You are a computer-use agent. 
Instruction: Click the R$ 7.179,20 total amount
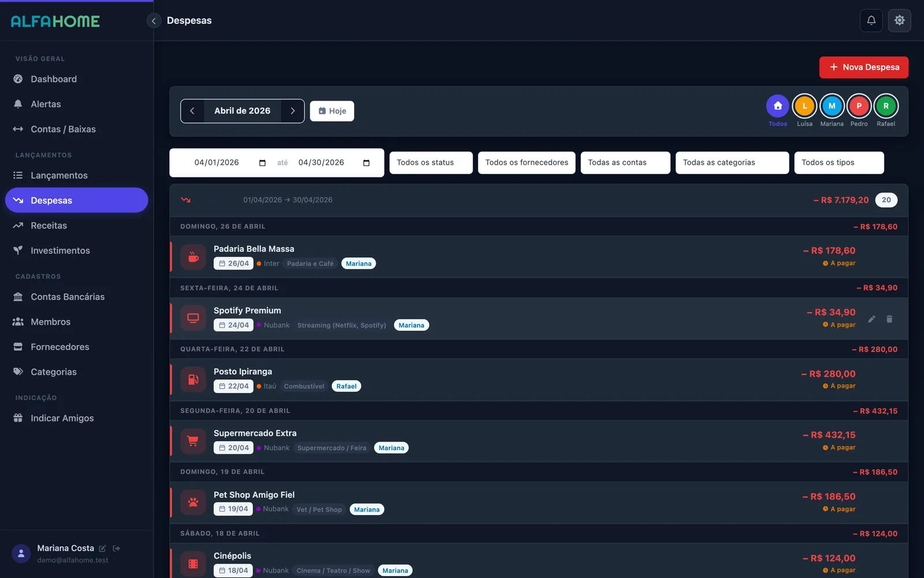pos(841,200)
